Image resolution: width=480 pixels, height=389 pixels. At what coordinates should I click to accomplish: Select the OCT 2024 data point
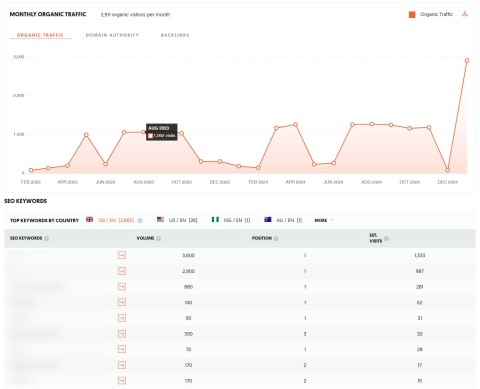pyautogui.click(x=410, y=128)
